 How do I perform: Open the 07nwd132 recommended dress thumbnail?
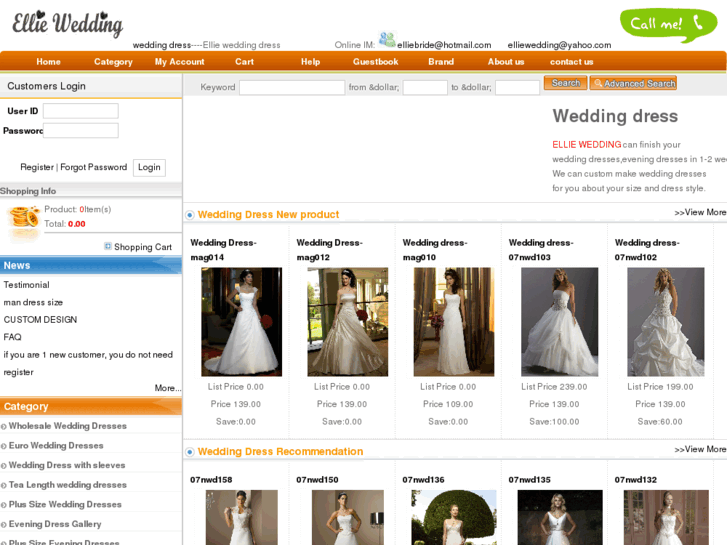point(666,517)
